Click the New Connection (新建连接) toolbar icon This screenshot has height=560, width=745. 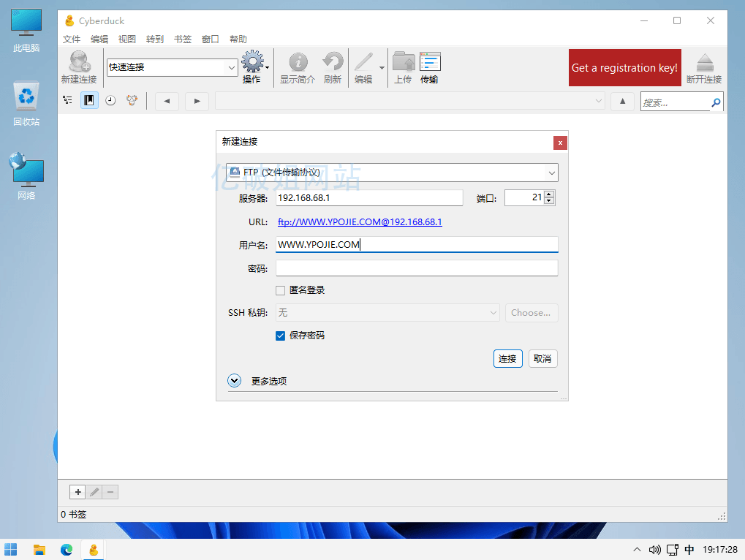(78, 63)
